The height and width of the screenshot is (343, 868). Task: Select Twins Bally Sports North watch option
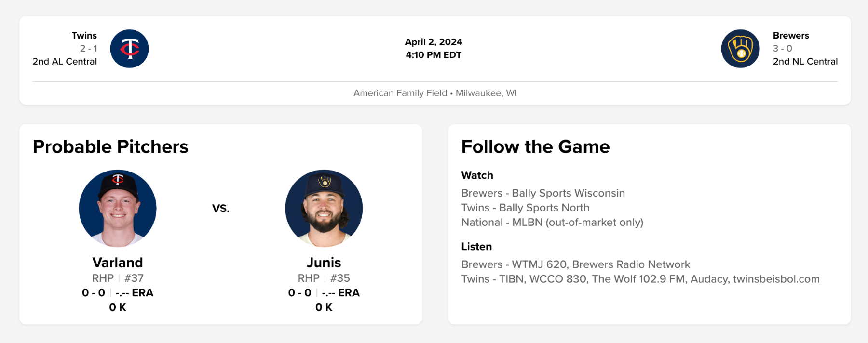click(525, 208)
